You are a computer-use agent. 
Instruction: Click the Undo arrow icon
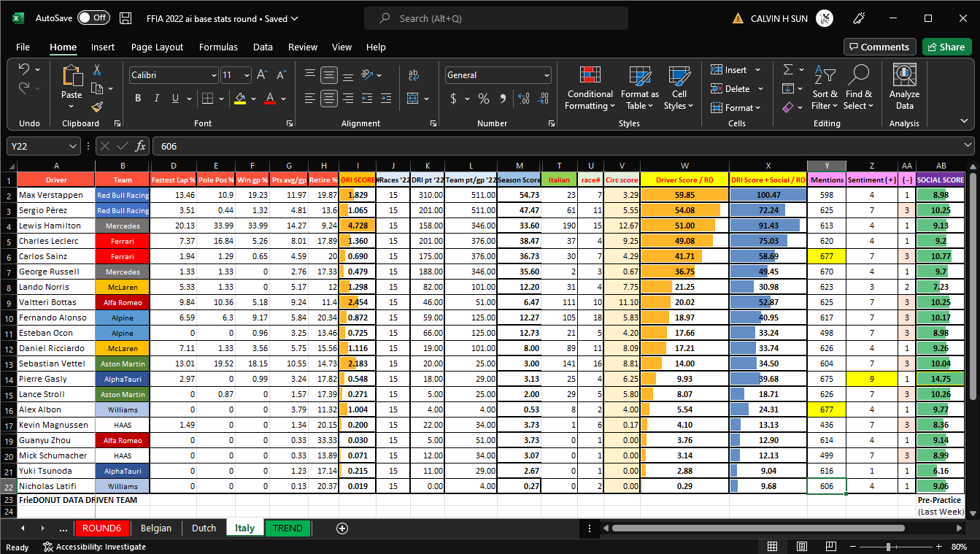click(x=24, y=69)
